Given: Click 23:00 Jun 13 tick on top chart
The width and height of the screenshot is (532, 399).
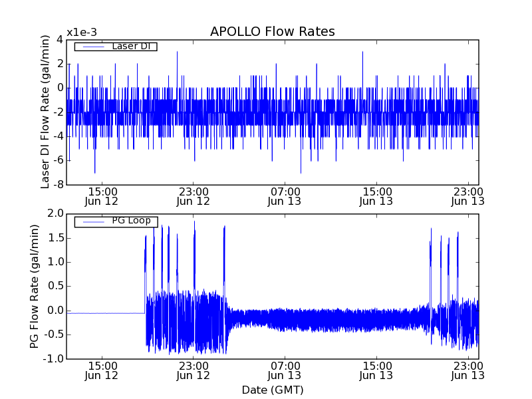Looking at the screenshot, I should pos(469,196).
